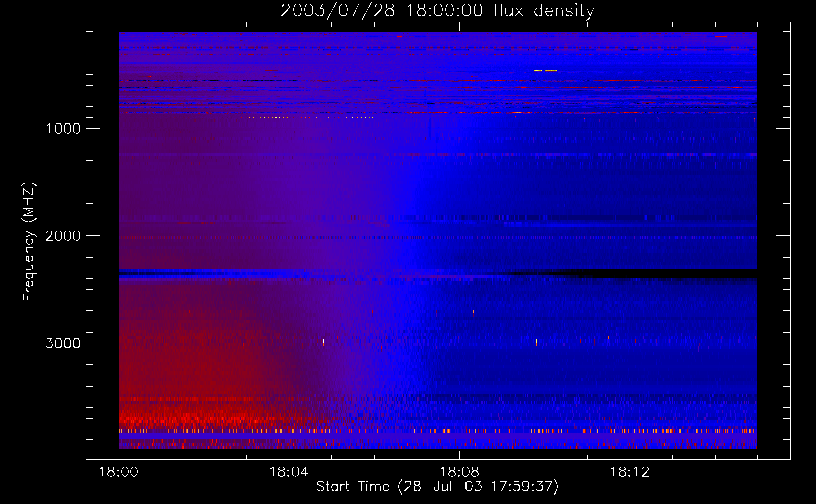
Task: Click the plot title '2003/07/28 18:00:00 flux density'
Action: (x=437, y=11)
